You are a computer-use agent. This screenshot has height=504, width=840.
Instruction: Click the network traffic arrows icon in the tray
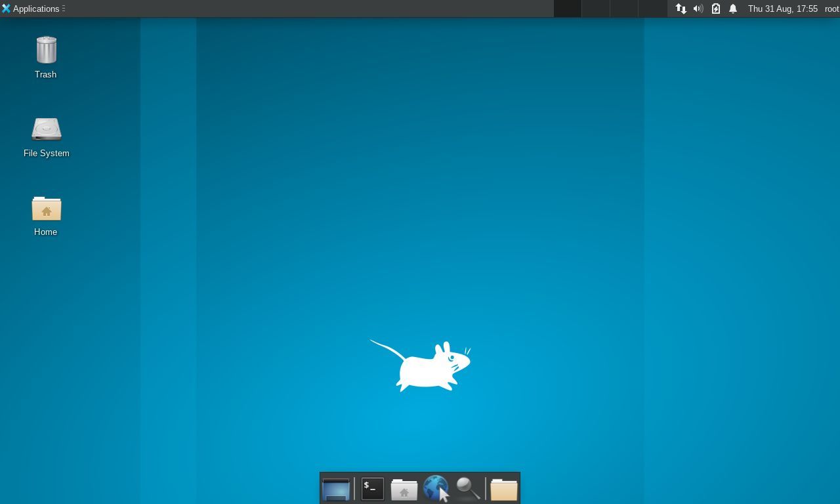pyautogui.click(x=681, y=9)
